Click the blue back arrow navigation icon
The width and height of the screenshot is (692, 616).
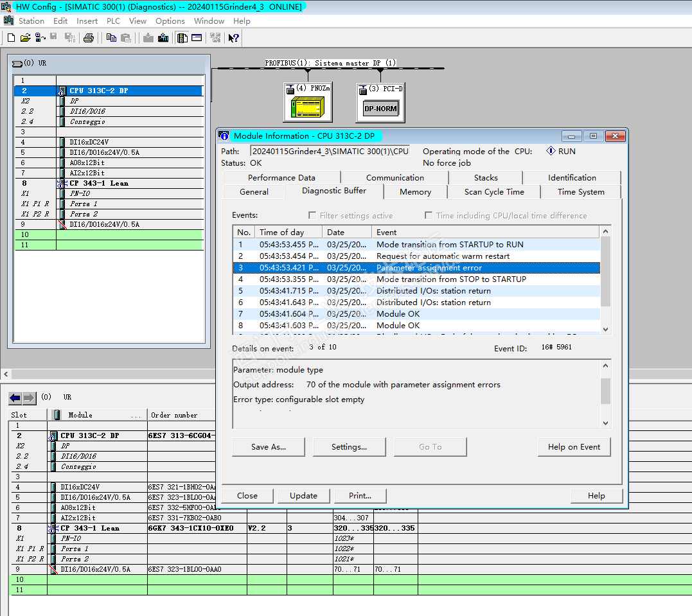point(15,398)
